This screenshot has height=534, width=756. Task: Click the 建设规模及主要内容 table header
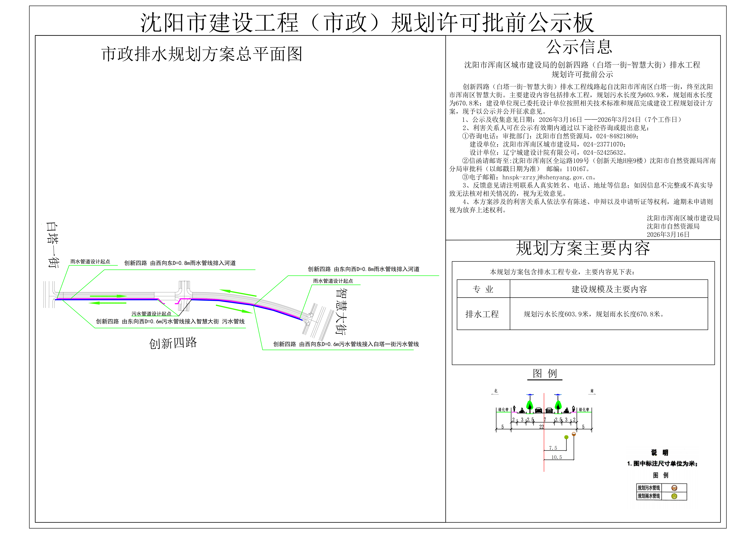coord(609,289)
